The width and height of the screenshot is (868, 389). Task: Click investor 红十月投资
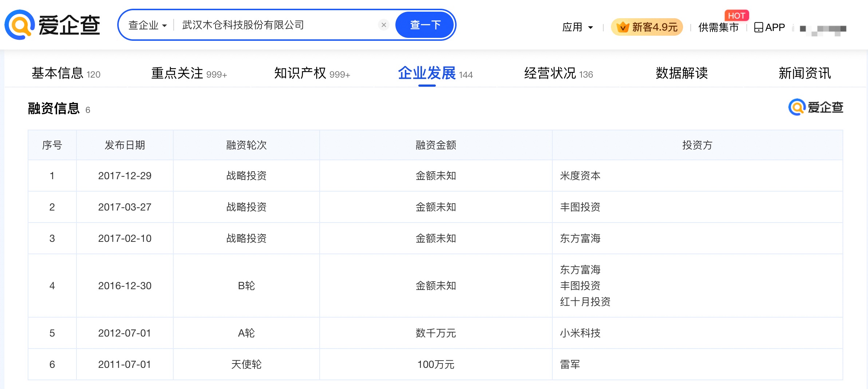(585, 302)
